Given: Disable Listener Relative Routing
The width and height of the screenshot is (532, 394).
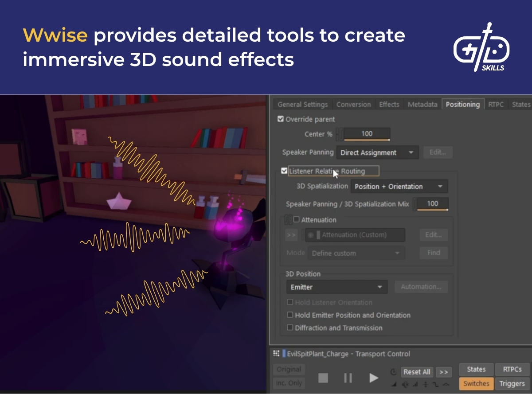Looking at the screenshot, I should click(x=285, y=171).
